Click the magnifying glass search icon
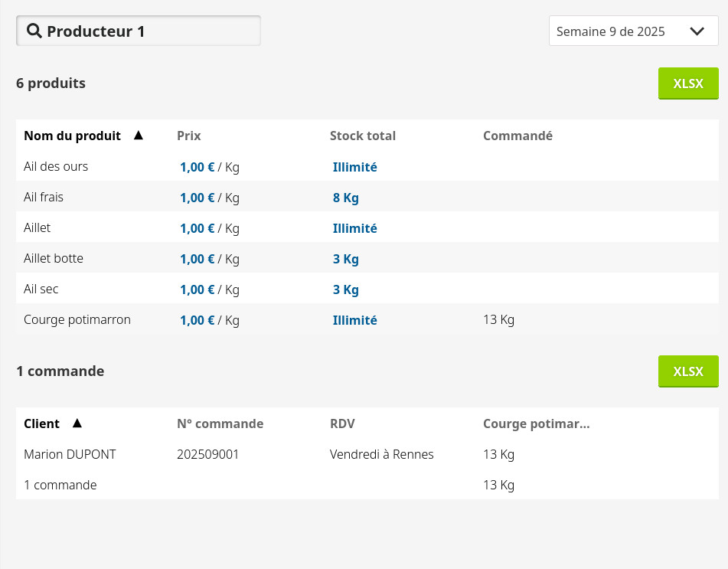Viewport: 728px width, 569px height. [x=34, y=31]
